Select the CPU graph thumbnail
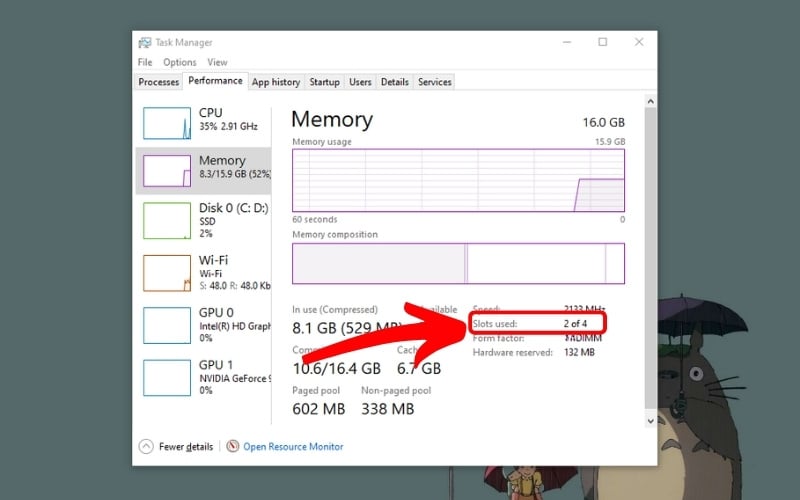The image size is (800, 500). (x=167, y=123)
